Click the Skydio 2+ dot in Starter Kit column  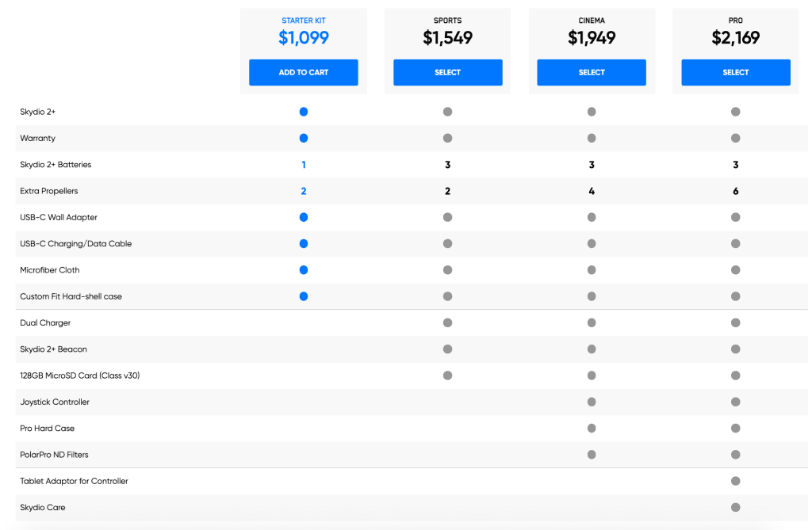304,112
